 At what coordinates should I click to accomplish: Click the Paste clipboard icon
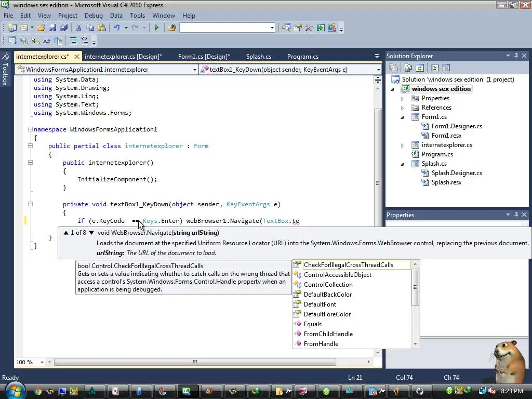101,28
